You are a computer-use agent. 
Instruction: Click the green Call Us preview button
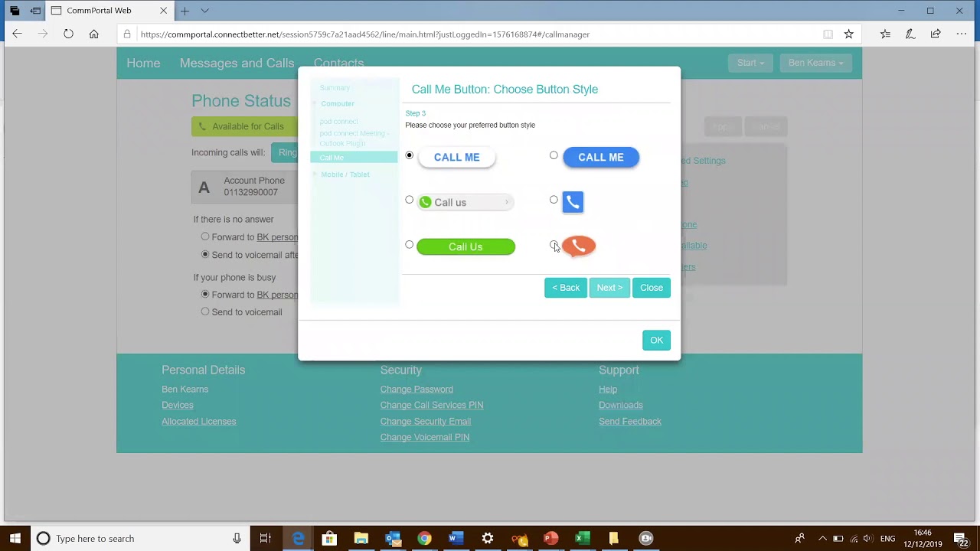(x=465, y=246)
